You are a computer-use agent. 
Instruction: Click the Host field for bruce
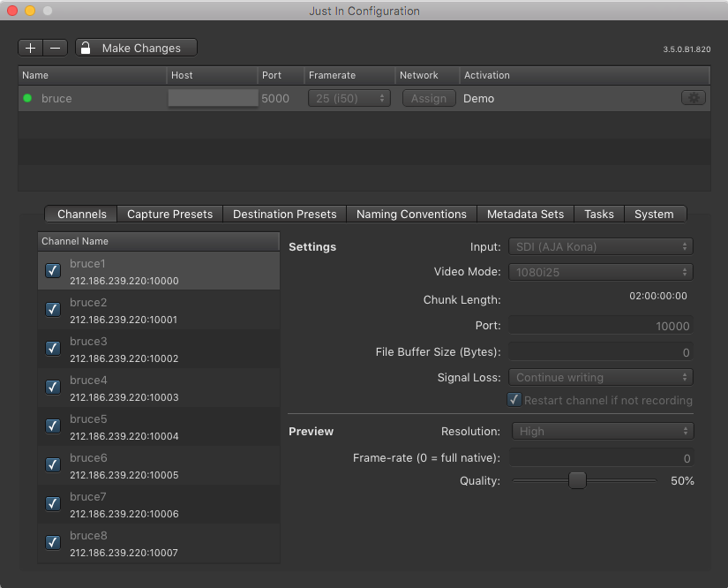[x=214, y=98]
